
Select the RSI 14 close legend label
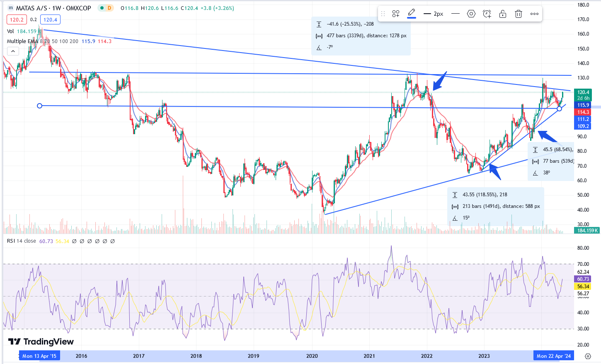click(21, 241)
